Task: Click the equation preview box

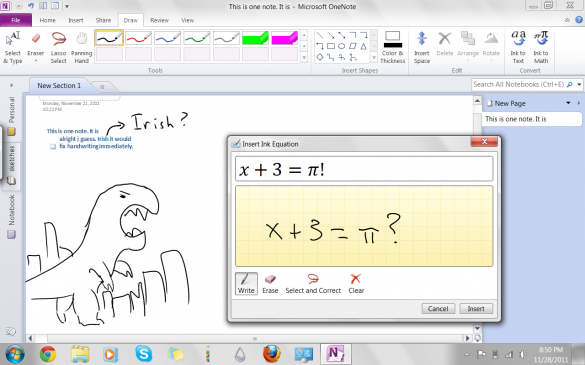Action: pyautogui.click(x=364, y=169)
